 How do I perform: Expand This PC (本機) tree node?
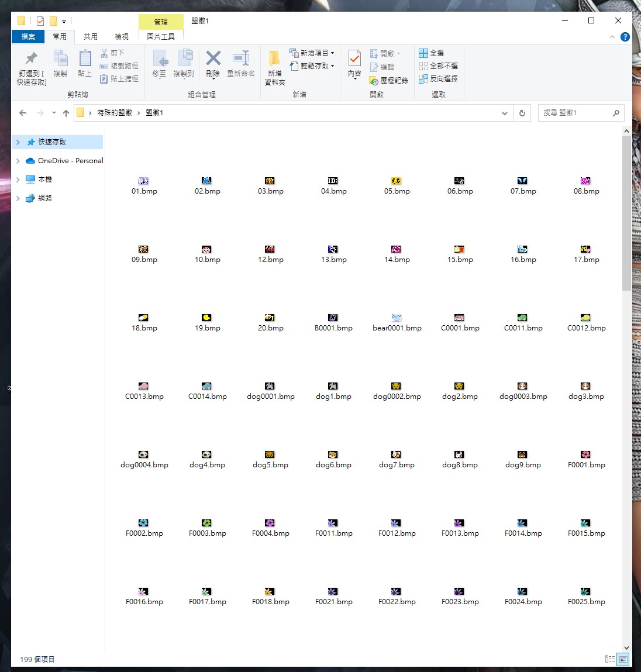[x=18, y=180]
